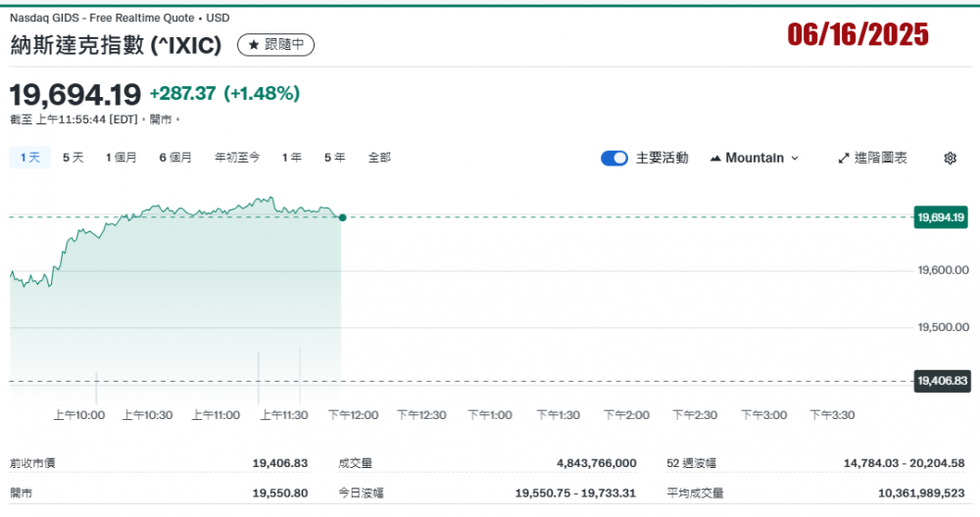This screenshot has height=517, width=980.
Task: Show the 年初至今 year-to-date range
Action: click(x=237, y=158)
